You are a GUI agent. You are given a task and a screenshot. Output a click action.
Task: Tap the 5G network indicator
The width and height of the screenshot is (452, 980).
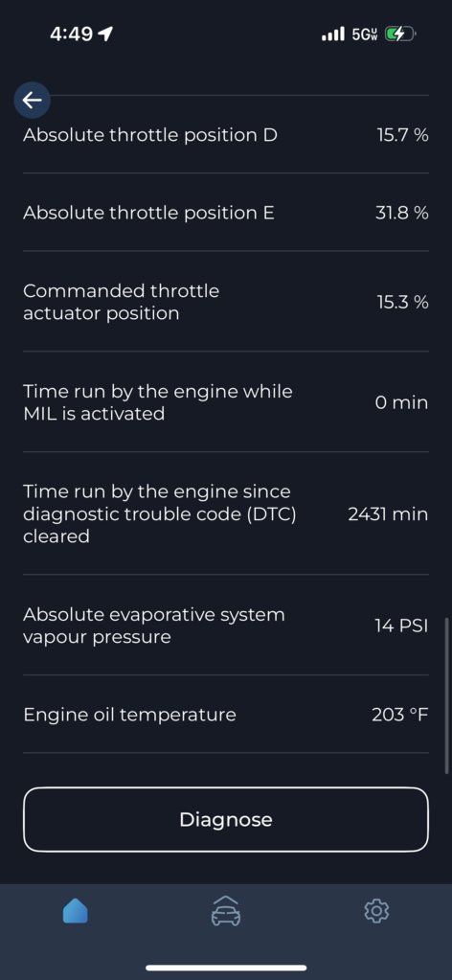coord(365,34)
